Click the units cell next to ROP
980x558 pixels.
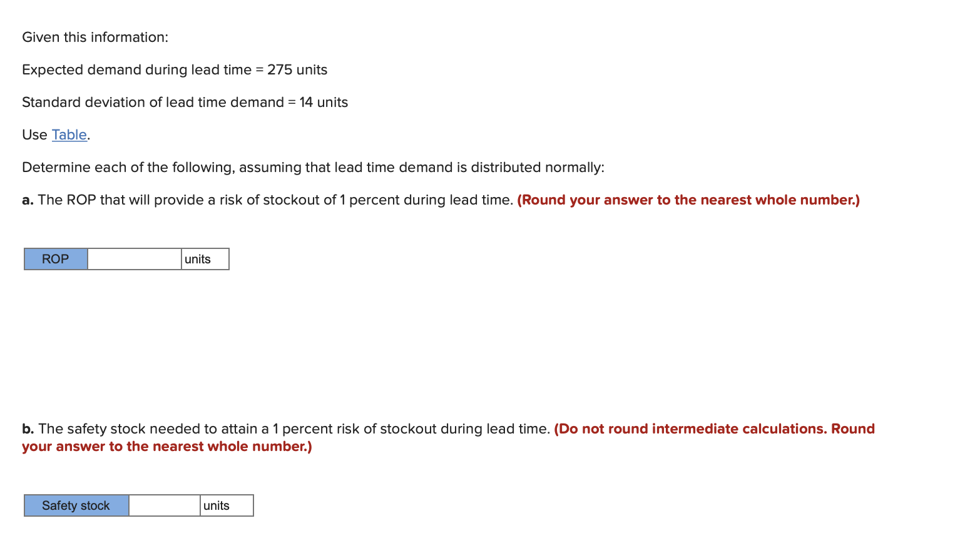[205, 258]
